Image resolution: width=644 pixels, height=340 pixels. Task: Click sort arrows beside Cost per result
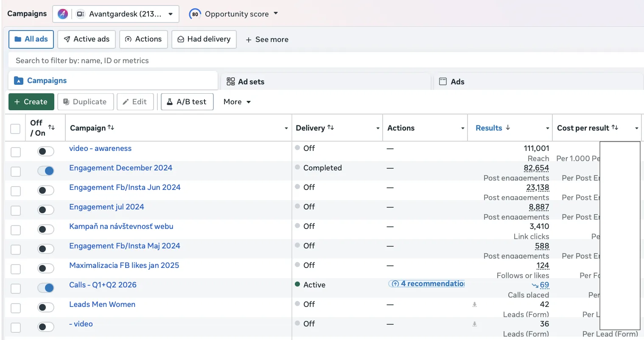[615, 128]
